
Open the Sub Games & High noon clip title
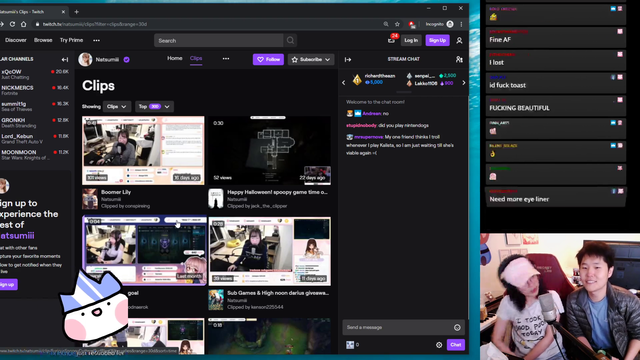(x=278, y=293)
